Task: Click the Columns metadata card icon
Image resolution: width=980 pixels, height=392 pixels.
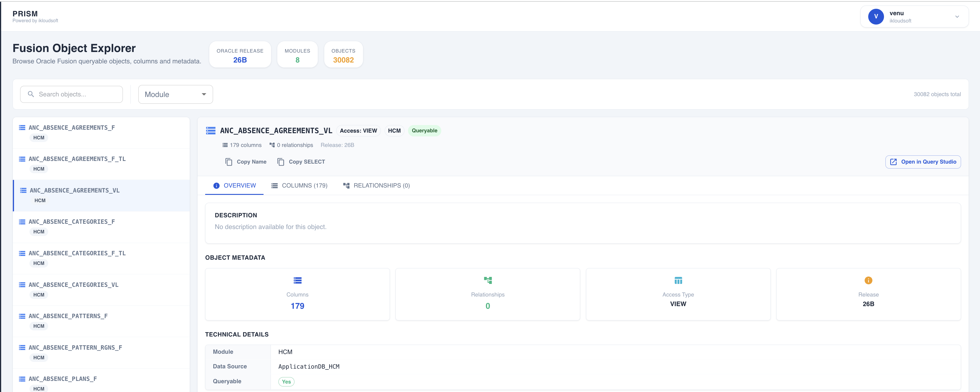Action: [297, 280]
